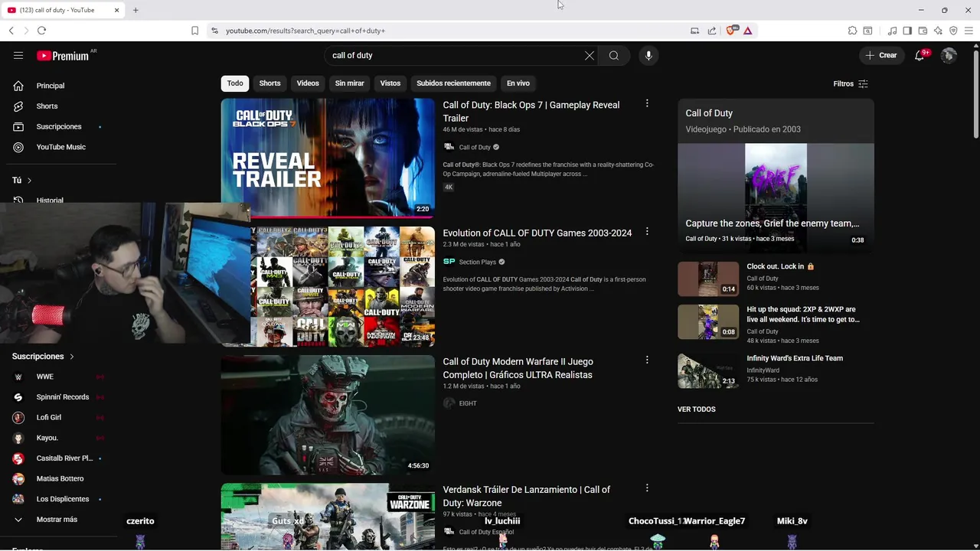
Task: Open the Los Displicentes subscription
Action: 63,499
